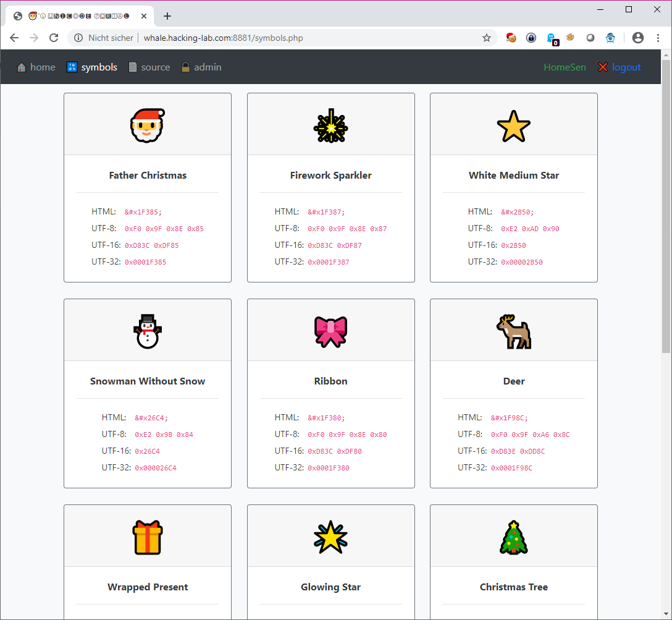Open Chrome three-dot menu
Screen dimensions: 672x620
(658, 38)
